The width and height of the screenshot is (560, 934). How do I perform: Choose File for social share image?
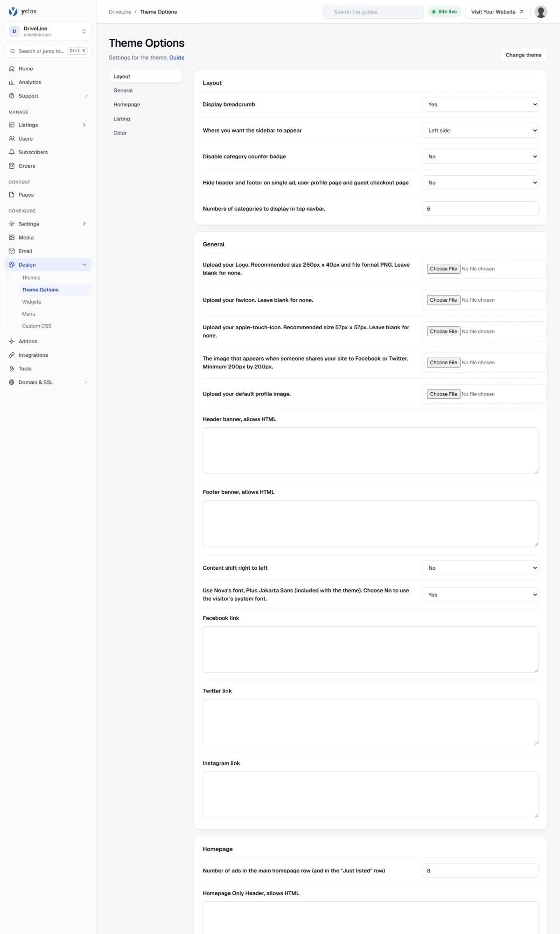(443, 363)
